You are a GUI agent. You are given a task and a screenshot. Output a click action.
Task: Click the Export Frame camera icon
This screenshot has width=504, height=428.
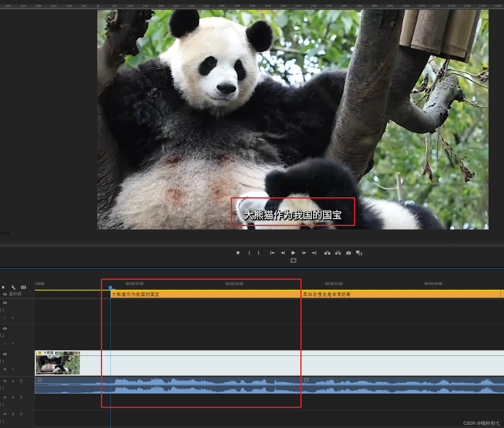tap(348, 253)
